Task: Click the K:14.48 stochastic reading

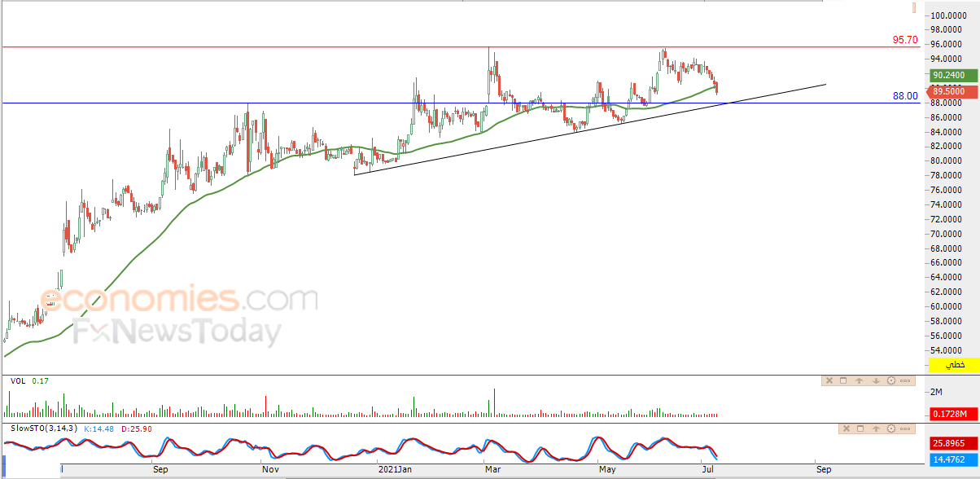Action: pos(98,428)
